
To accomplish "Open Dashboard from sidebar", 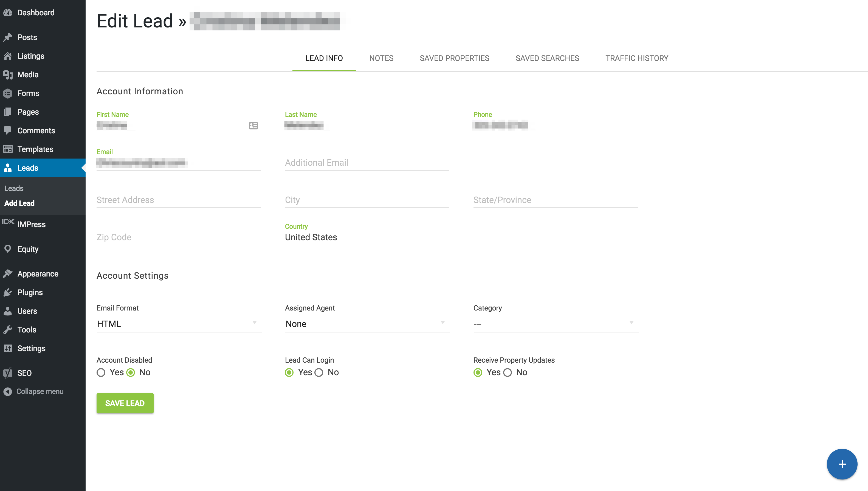I will [x=35, y=13].
